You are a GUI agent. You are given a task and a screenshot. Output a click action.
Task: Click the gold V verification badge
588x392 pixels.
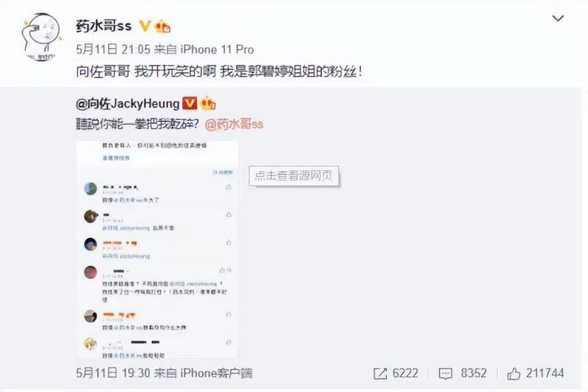(145, 26)
